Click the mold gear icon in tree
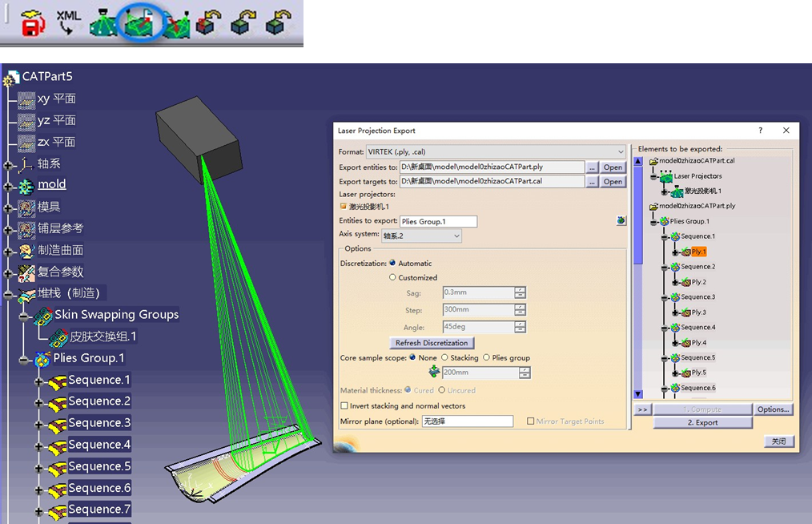This screenshot has height=524, width=812. pyautogui.click(x=26, y=186)
